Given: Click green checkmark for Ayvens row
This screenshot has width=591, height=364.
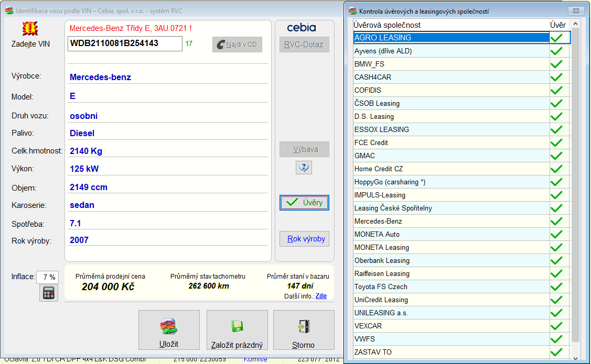Looking at the screenshot, I should coord(556,51).
